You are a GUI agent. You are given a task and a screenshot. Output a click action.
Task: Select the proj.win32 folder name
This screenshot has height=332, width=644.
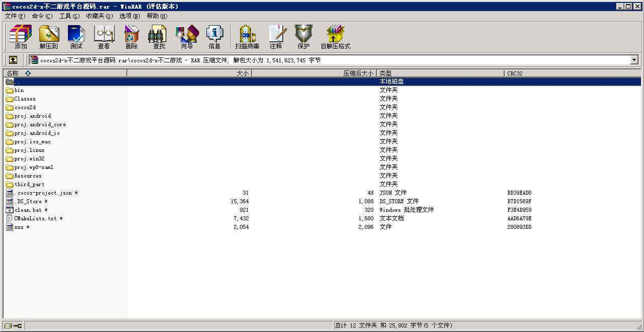[x=30, y=159]
